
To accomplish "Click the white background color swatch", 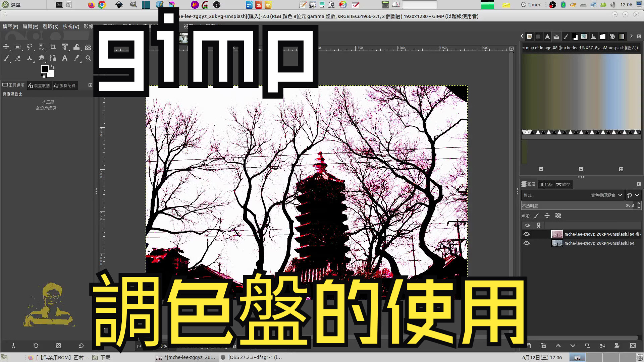I will pyautogui.click(x=51, y=74).
